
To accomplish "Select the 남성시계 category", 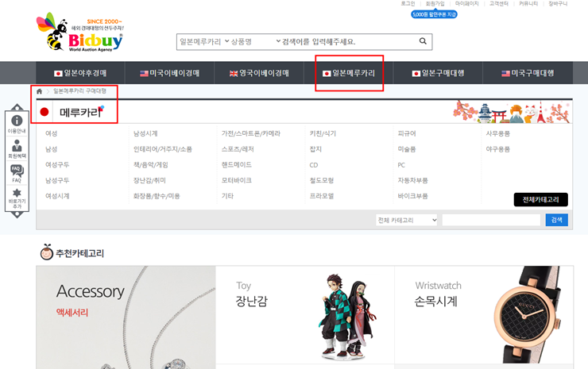I will [x=145, y=133].
